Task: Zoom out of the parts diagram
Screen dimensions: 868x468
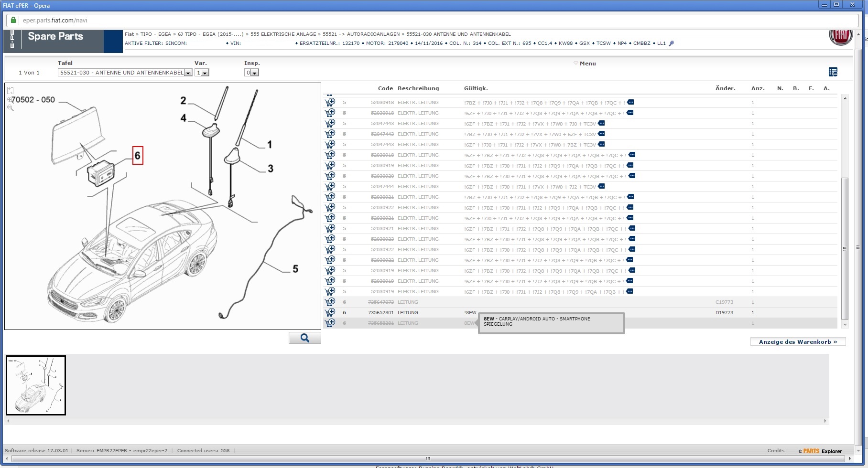Action: (11, 108)
